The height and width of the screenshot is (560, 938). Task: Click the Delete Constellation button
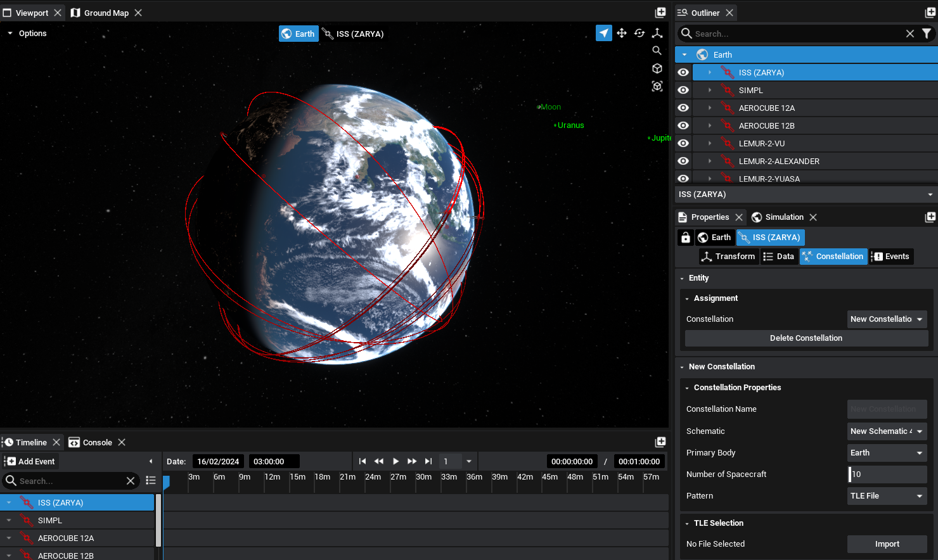click(x=806, y=338)
